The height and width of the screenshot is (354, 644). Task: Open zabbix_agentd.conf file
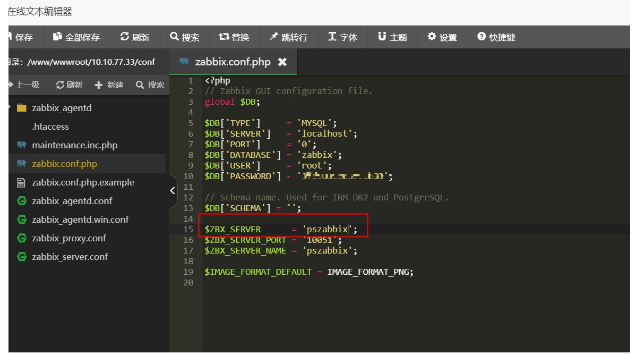pyautogui.click(x=72, y=201)
